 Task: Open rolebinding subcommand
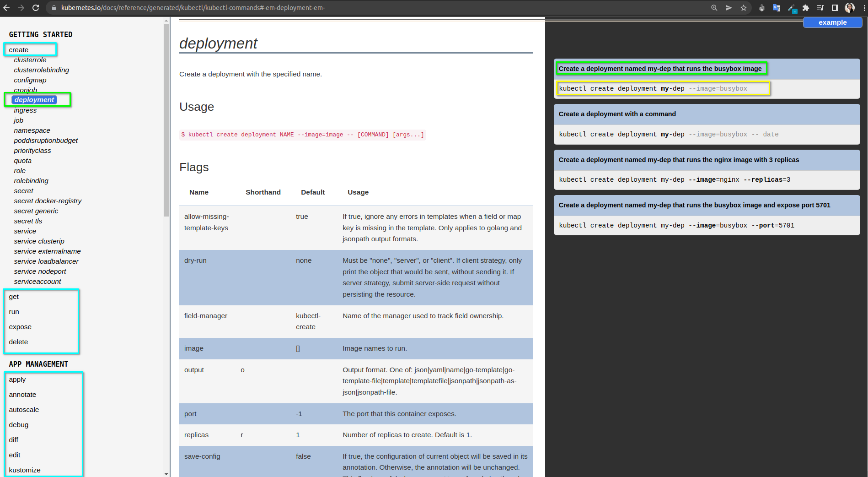pos(31,181)
